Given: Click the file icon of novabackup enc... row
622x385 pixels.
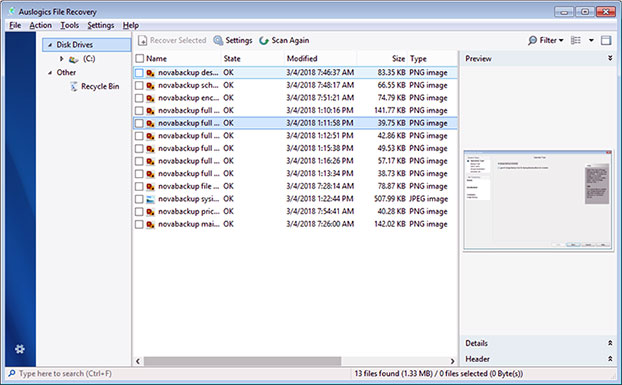Looking at the screenshot, I should pos(150,98).
